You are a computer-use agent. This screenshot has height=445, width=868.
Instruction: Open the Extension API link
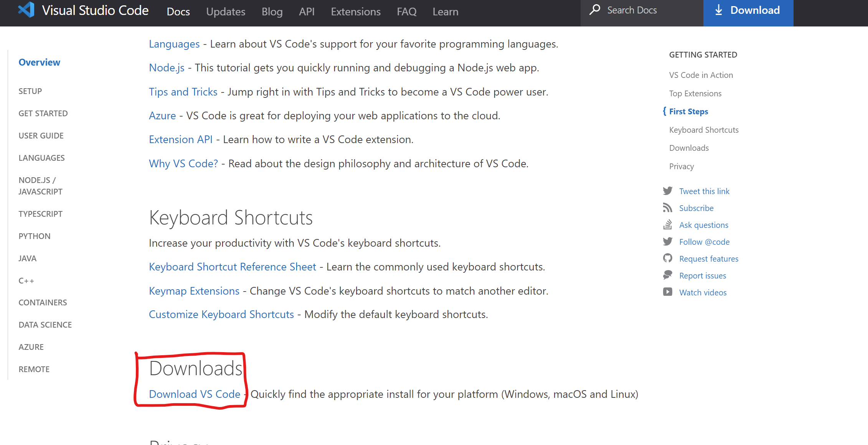coord(181,140)
